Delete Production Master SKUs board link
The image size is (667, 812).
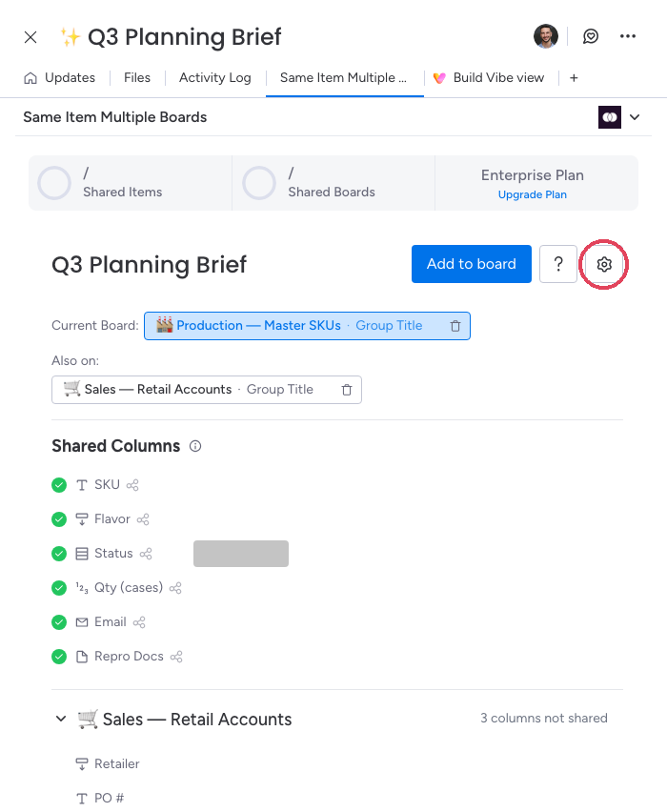(455, 326)
